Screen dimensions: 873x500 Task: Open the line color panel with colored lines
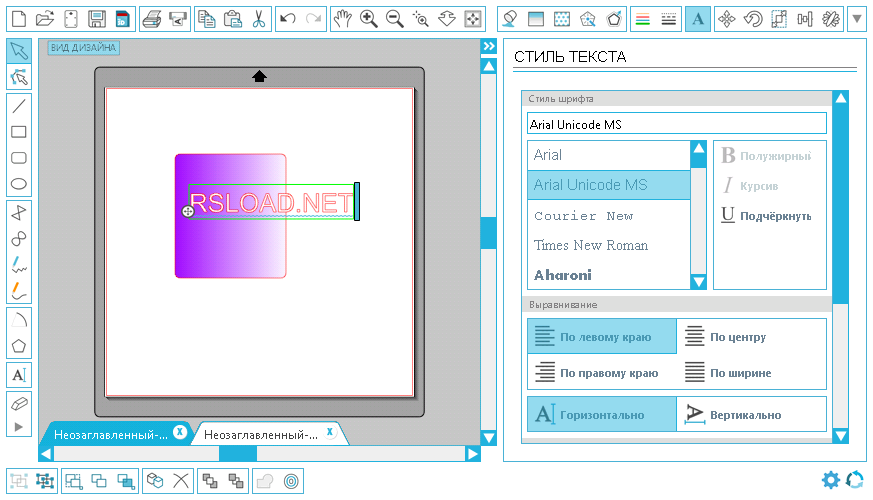tap(643, 19)
